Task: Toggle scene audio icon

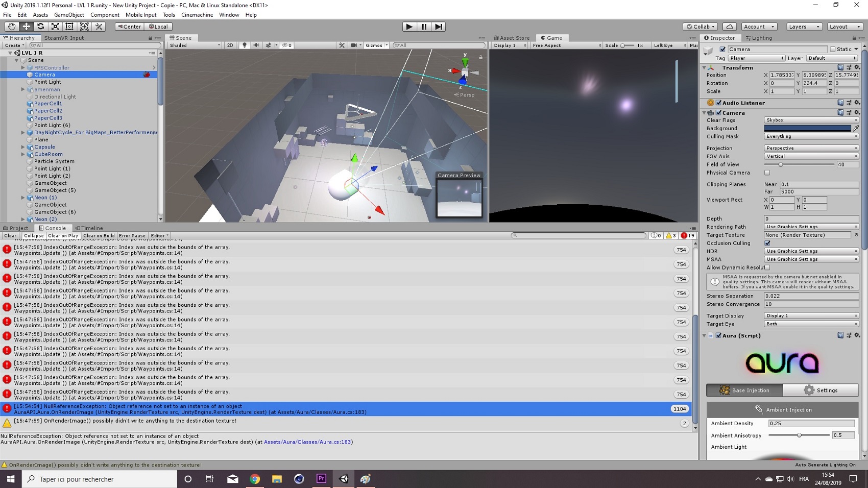Action: [x=256, y=45]
